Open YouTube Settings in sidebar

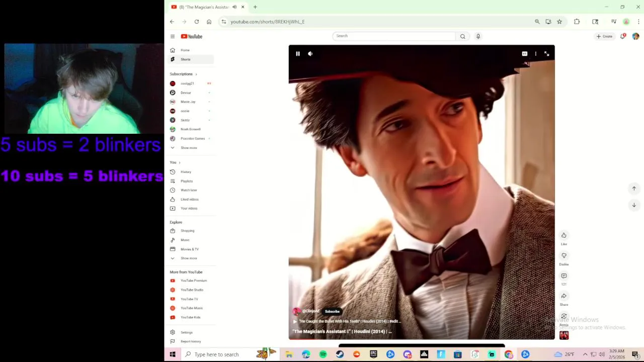(x=191, y=332)
